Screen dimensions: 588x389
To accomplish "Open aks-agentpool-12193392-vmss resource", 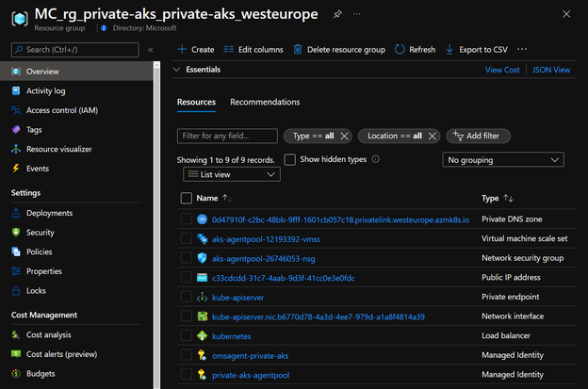I will click(x=266, y=239).
